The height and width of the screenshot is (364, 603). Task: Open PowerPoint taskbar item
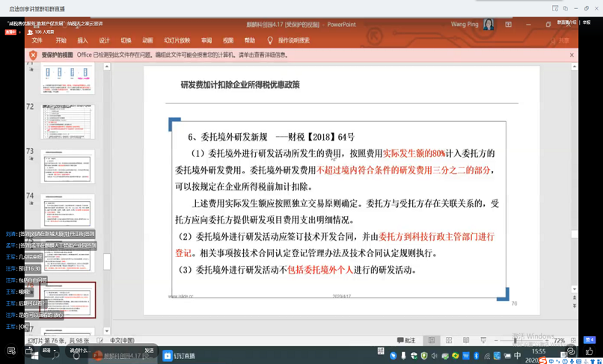[x=123, y=356]
